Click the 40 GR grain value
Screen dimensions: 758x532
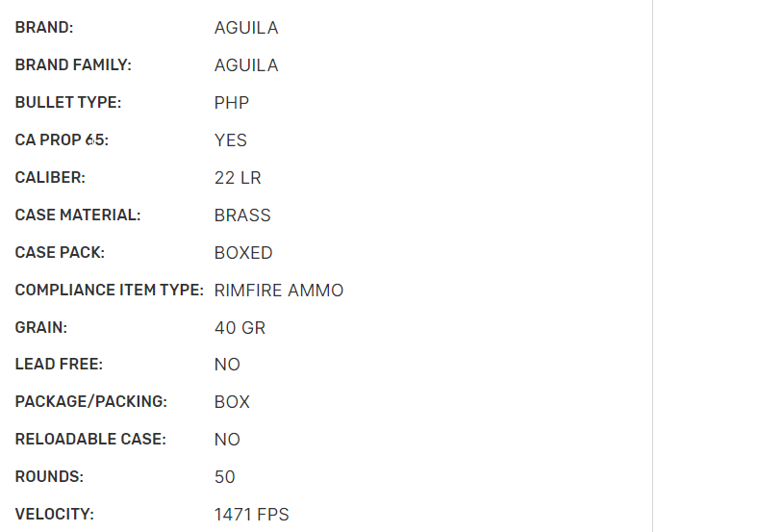click(x=240, y=328)
